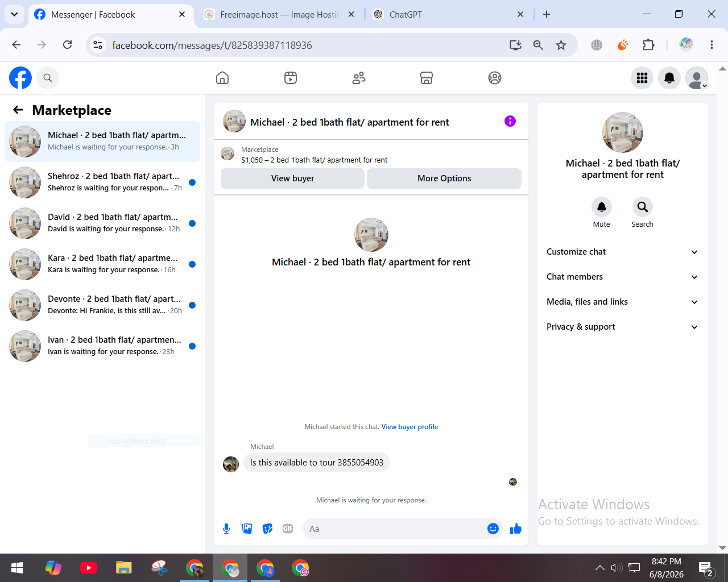Choose a sticker icon
This screenshot has width=728, height=582.
click(x=267, y=529)
